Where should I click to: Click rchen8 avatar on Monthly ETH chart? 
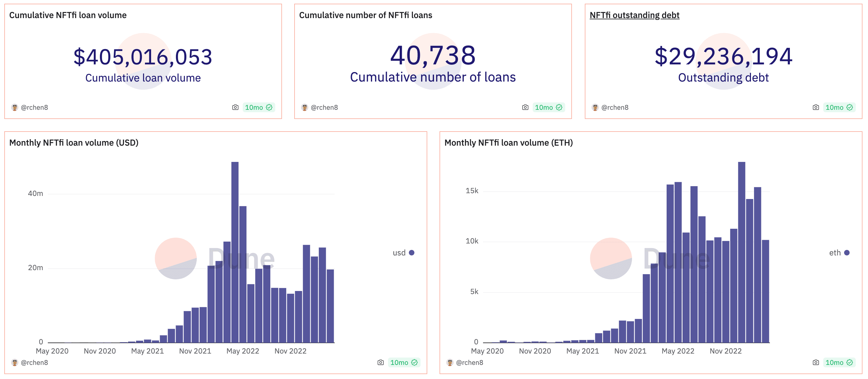(450, 362)
